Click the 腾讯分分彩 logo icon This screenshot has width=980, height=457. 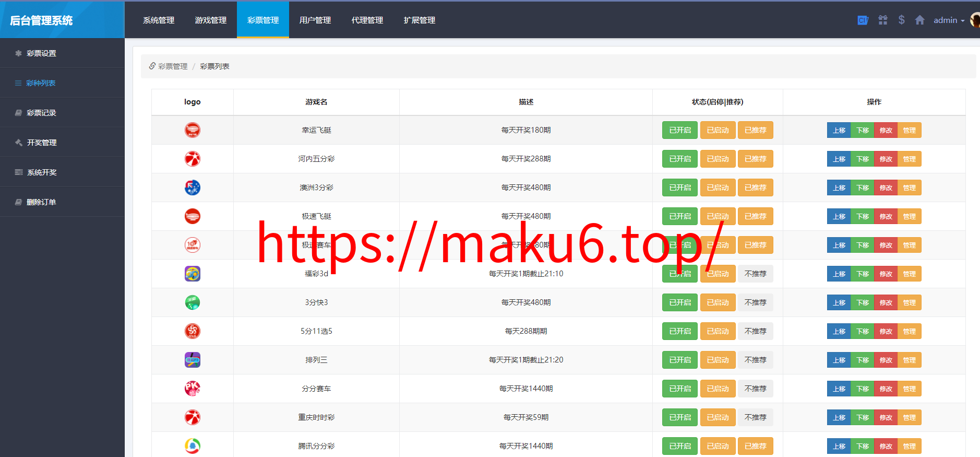click(193, 446)
